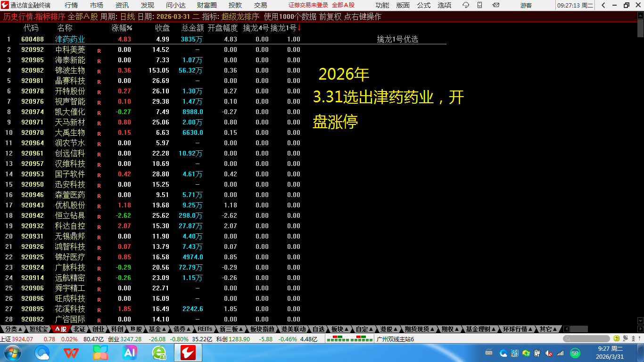
Task: Click the 创业 index value 3247.28
Action: 131,339
